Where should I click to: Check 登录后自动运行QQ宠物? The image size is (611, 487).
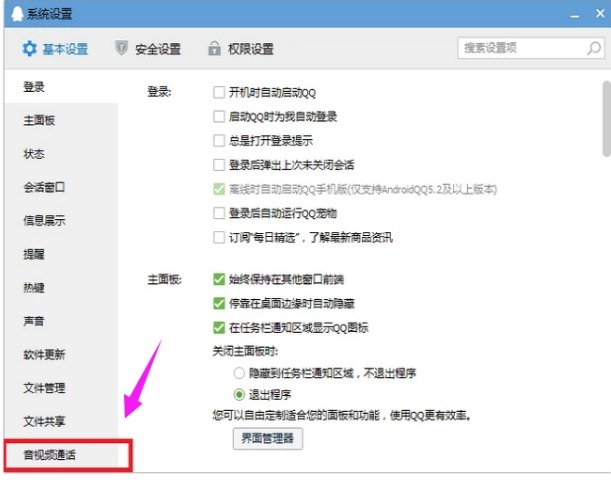pos(219,213)
